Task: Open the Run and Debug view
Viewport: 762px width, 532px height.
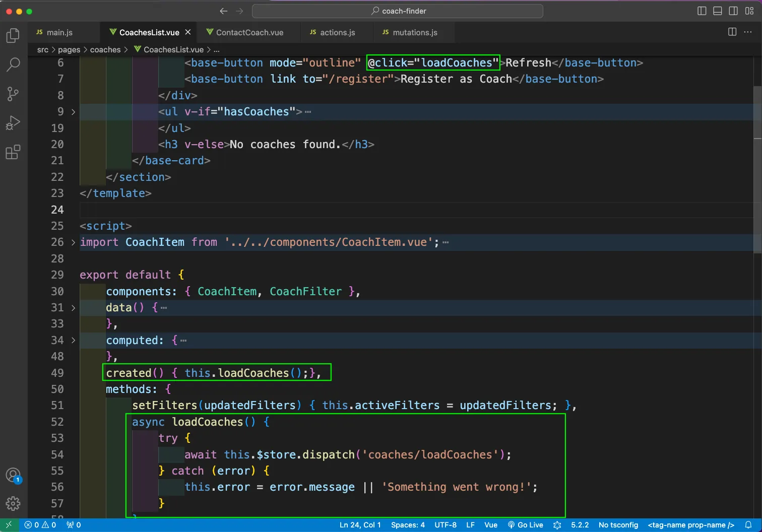Action: click(x=13, y=123)
